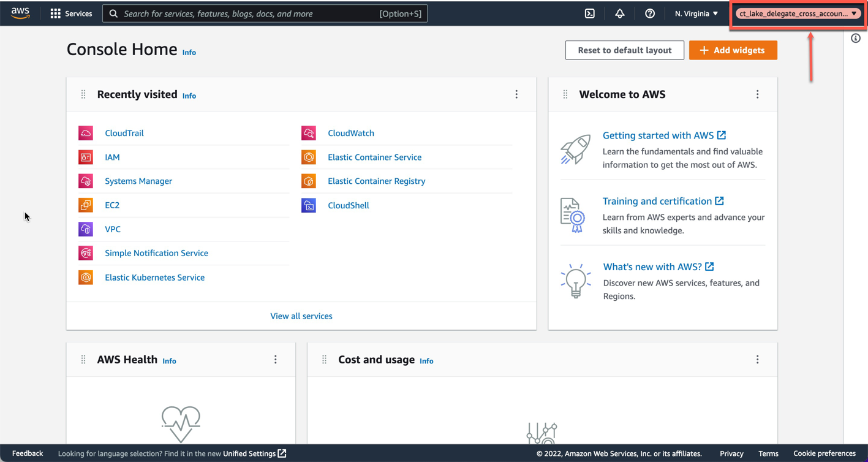This screenshot has width=868, height=462.
Task: Open the CloudWatch service icon
Action: [x=309, y=133]
